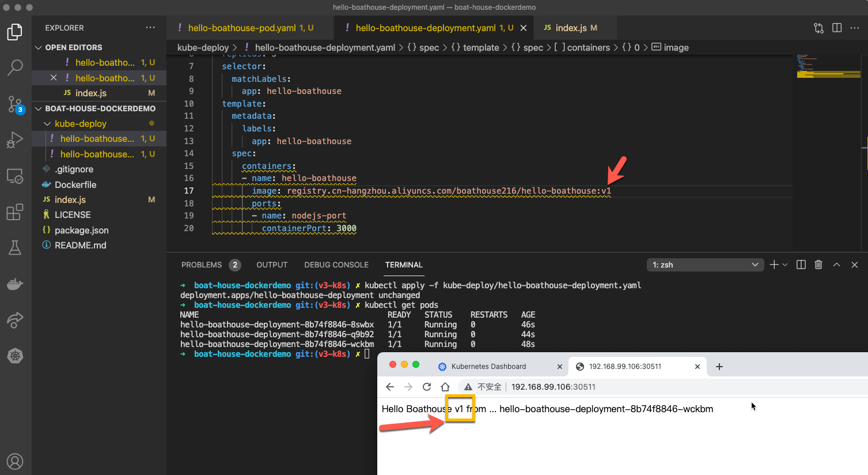Image resolution: width=868 pixels, height=475 pixels.
Task: Click kube-deploy in the breadcrumb
Action: 203,47
